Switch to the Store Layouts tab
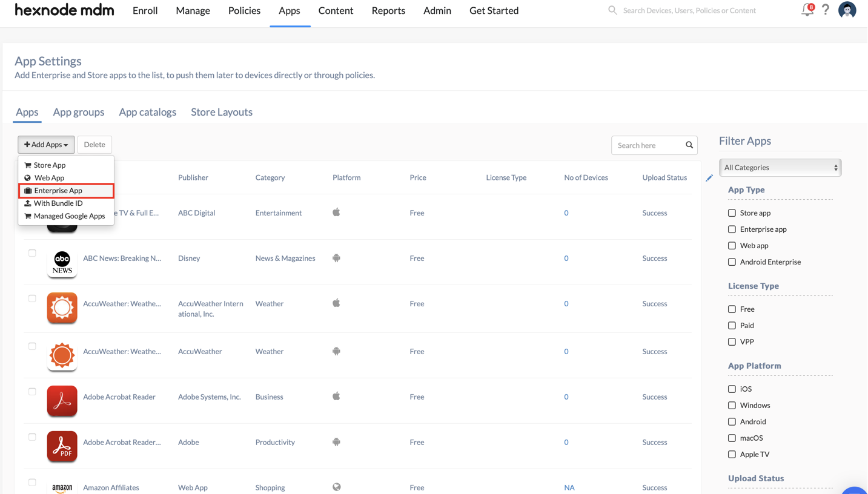The height and width of the screenshot is (494, 868). (x=222, y=112)
